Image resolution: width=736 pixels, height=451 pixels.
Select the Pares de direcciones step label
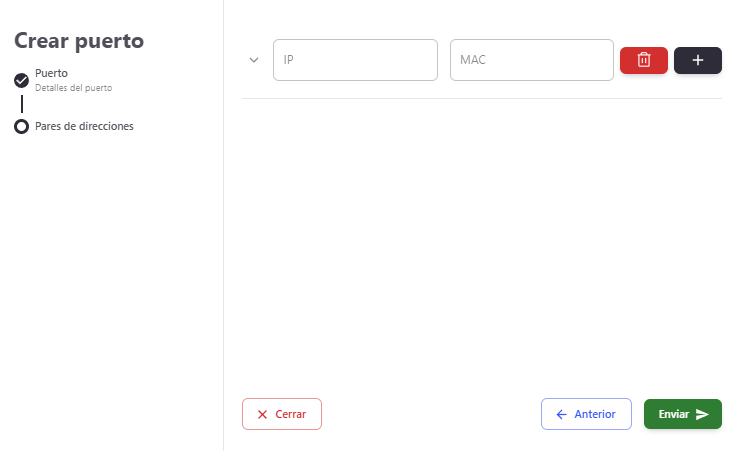(x=84, y=127)
